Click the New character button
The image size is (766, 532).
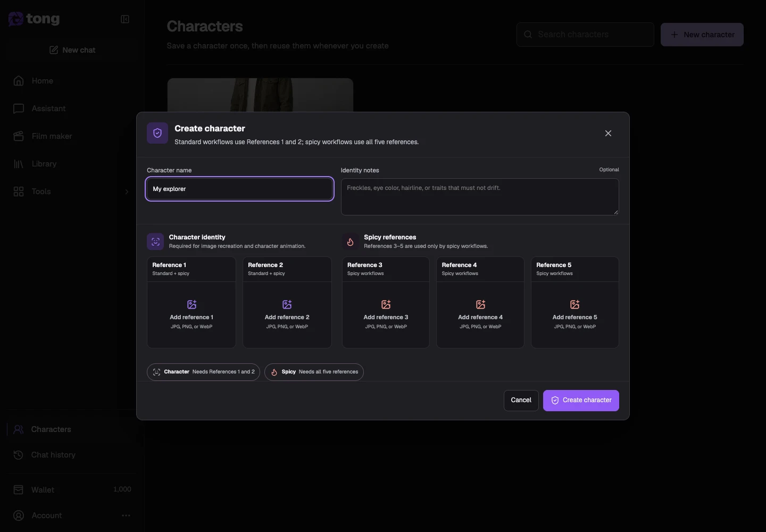(x=702, y=35)
